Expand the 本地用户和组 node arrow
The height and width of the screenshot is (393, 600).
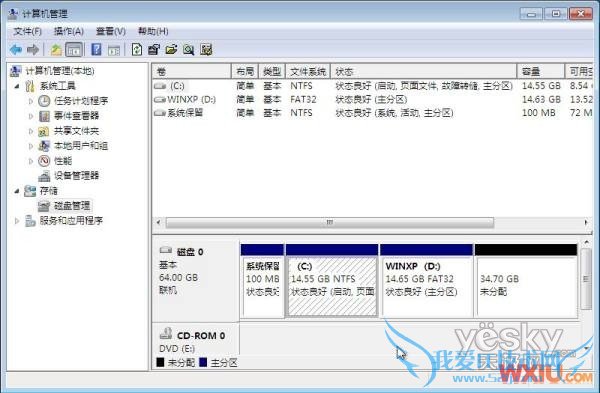(x=31, y=146)
